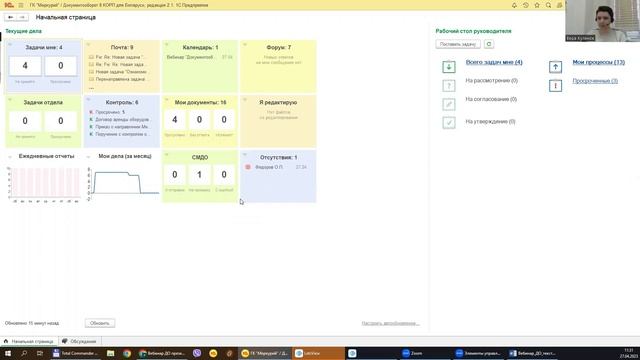Expand the Задачи отдела widget menu arrow
Viewport: 640px width, 360px height.
click(10, 99)
